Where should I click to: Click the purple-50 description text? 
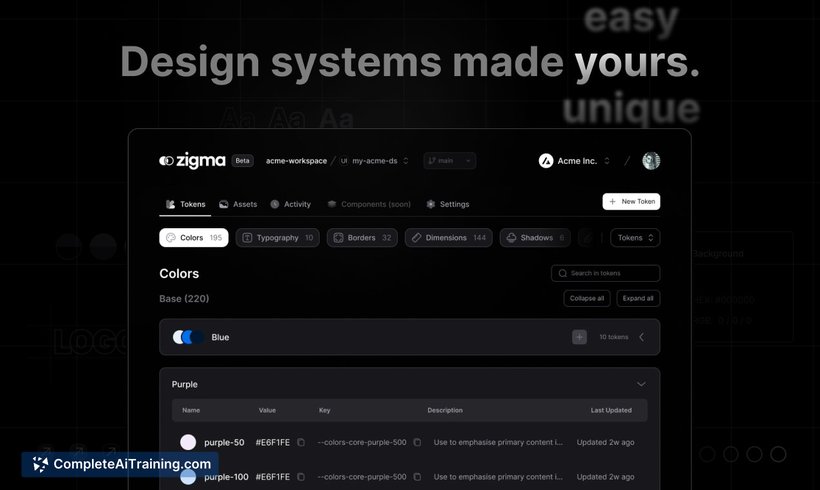click(x=498, y=442)
